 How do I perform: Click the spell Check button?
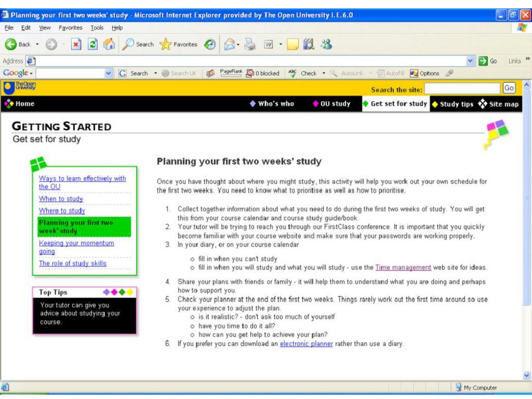pos(302,73)
